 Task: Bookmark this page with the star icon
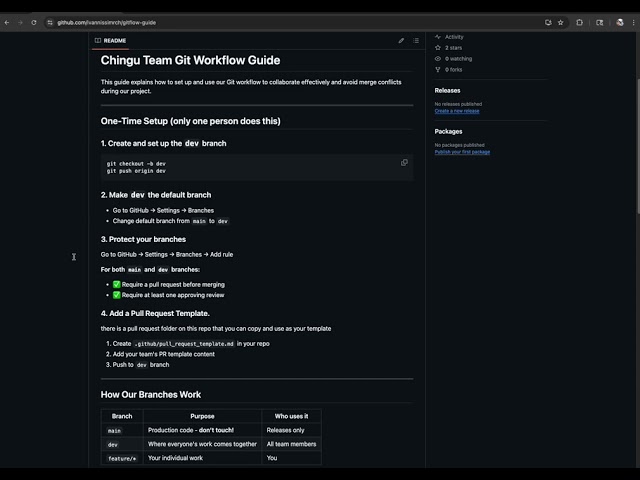tap(560, 23)
